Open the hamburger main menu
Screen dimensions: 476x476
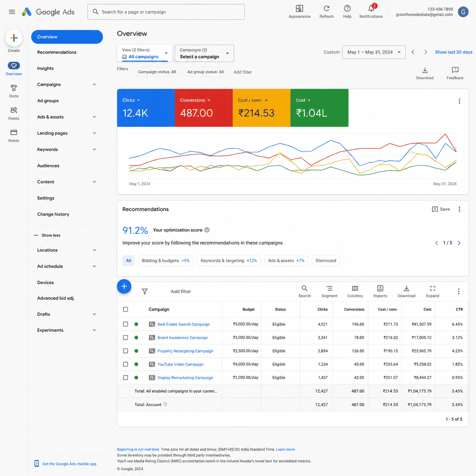(x=12, y=12)
